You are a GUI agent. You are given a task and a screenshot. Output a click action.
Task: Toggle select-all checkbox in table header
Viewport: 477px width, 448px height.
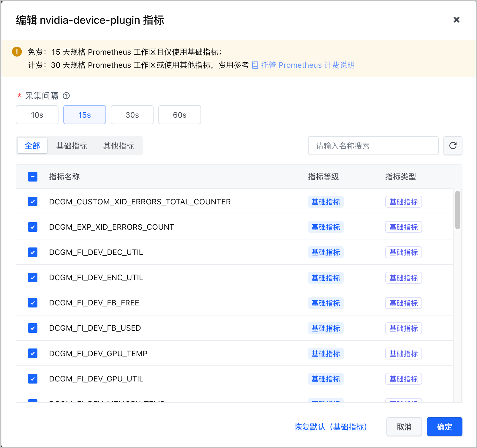click(x=33, y=177)
